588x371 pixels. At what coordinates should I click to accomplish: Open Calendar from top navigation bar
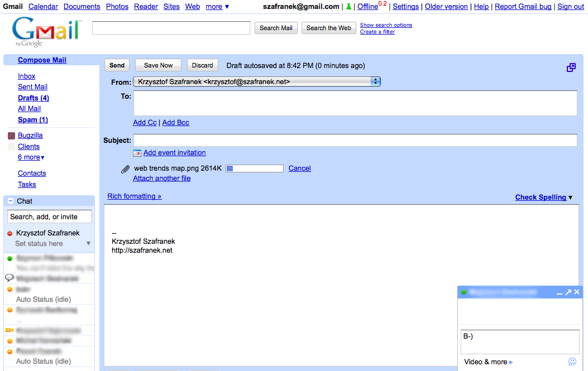[43, 7]
